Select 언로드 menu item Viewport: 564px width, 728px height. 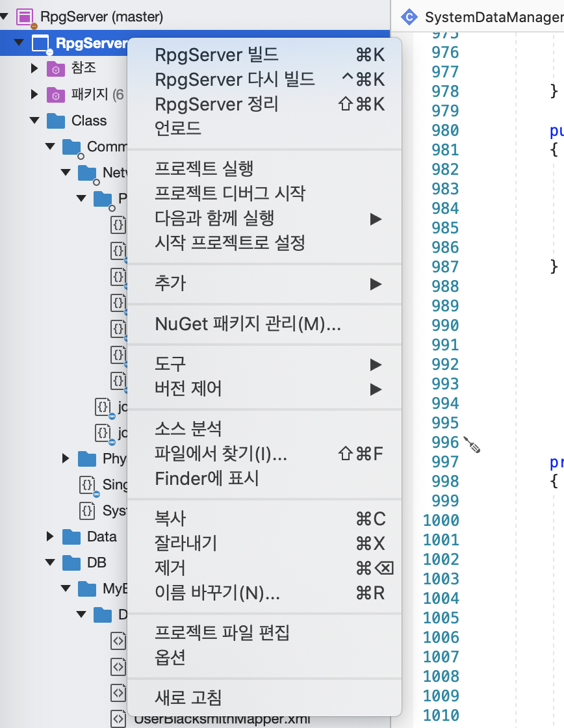(264, 128)
